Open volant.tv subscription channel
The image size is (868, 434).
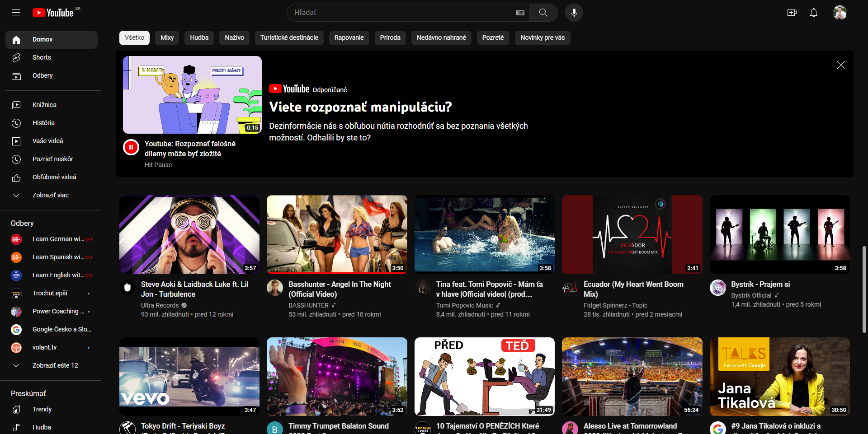pos(52,347)
